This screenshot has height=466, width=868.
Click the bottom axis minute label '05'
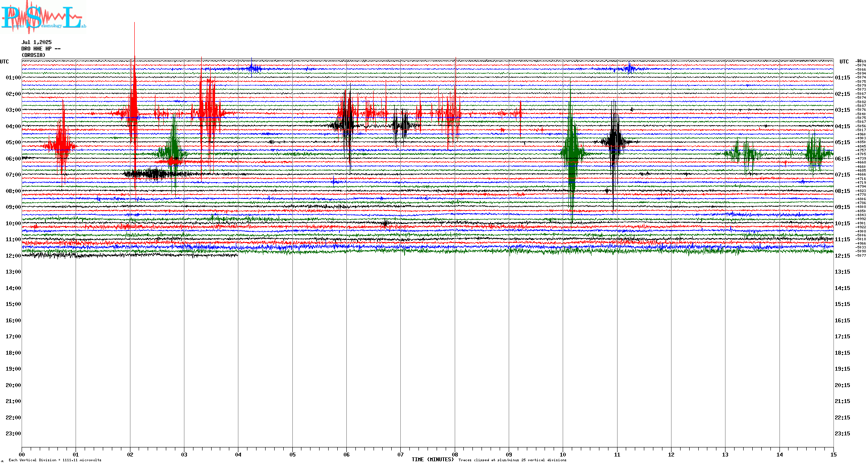pyautogui.click(x=292, y=454)
